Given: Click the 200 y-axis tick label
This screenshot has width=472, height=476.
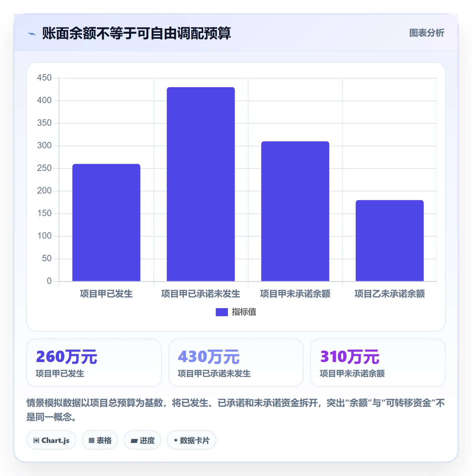Looking at the screenshot, I should click(44, 191).
